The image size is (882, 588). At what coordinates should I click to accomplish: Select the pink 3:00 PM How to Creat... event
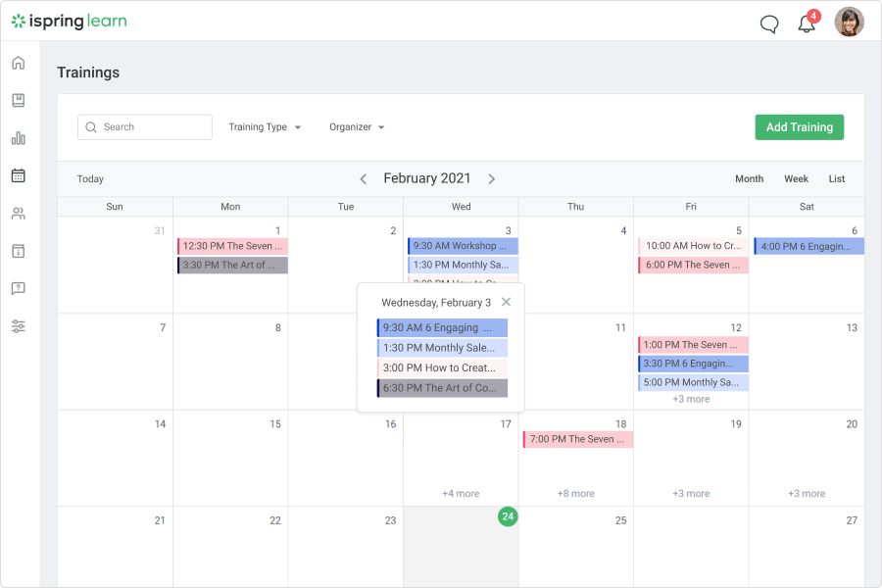click(x=441, y=367)
